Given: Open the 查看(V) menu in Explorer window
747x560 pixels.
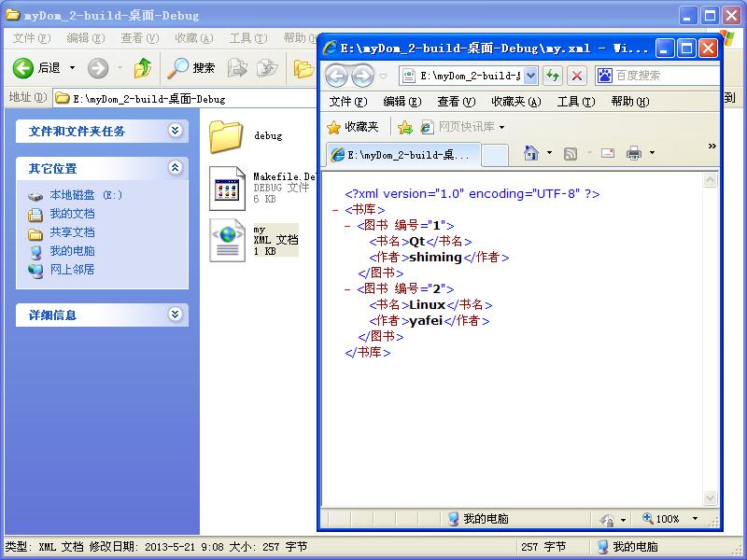Looking at the screenshot, I should tap(138, 38).
